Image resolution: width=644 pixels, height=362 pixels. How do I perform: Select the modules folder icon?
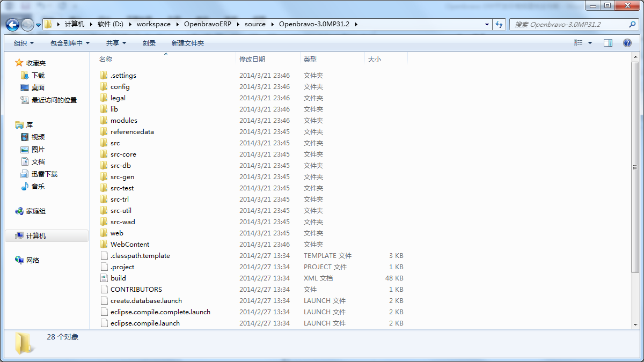(x=104, y=120)
